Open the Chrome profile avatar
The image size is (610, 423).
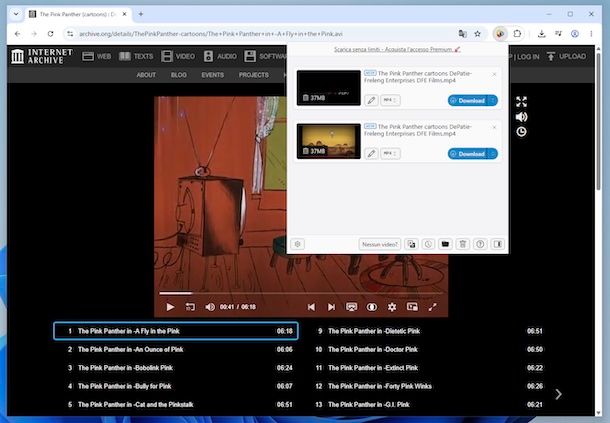575,34
